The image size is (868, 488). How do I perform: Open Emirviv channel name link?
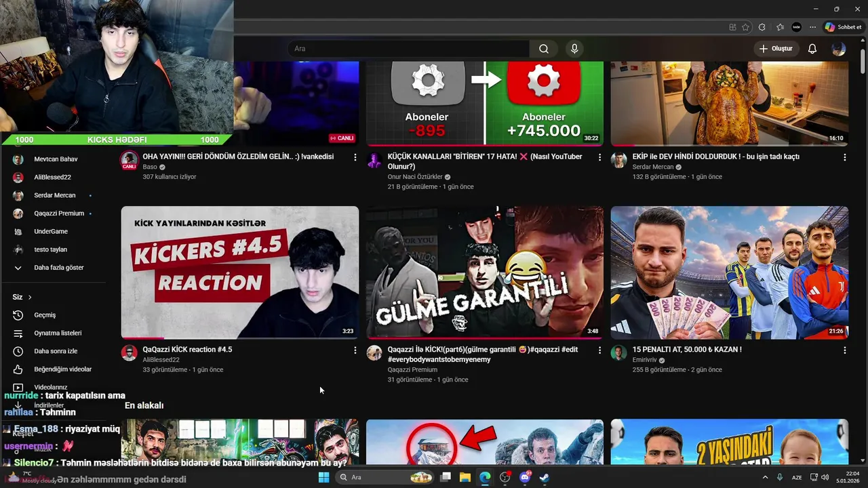(646, 360)
